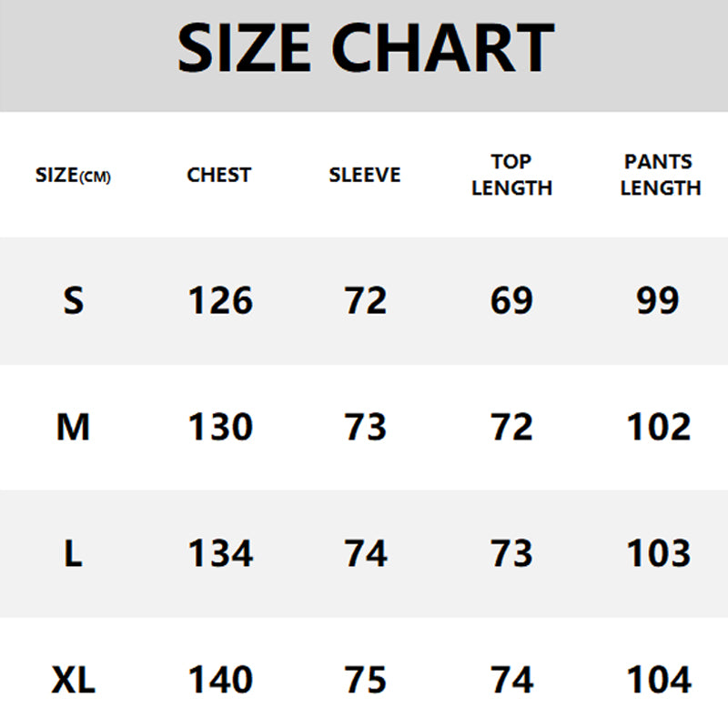This screenshot has width=728, height=728.
Task: Select the M size row label
Action: pyautogui.click(x=74, y=427)
